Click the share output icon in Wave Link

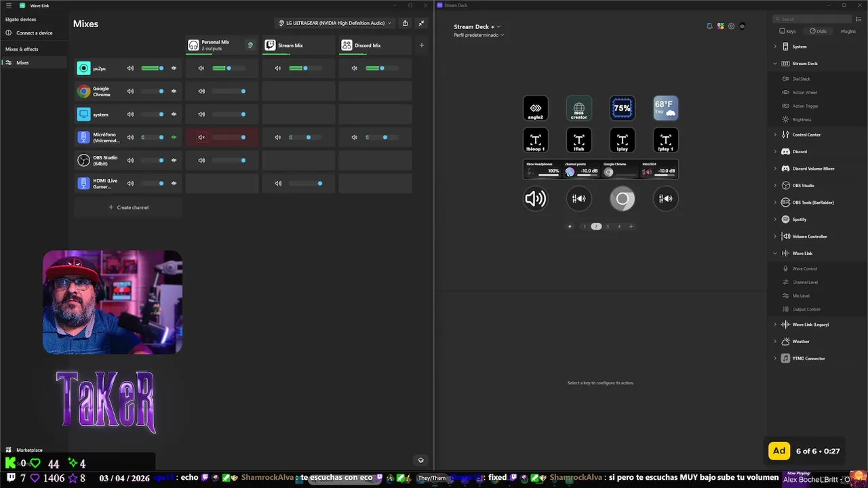[x=405, y=23]
